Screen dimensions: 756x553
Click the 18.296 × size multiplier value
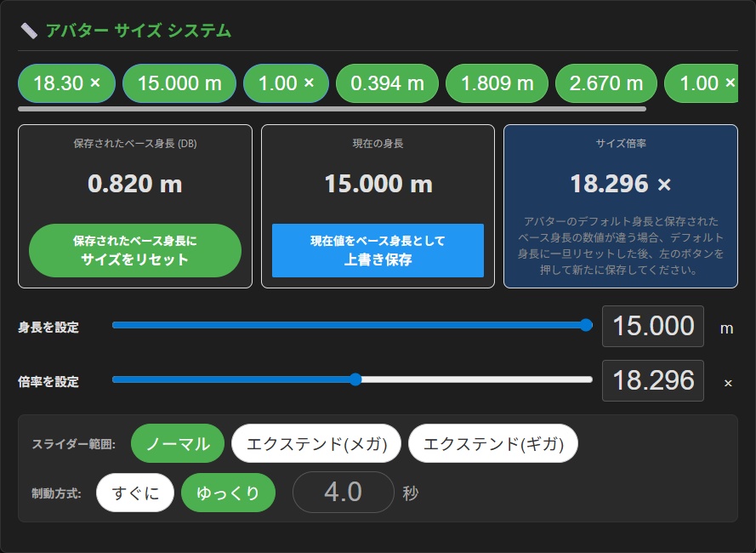[621, 184]
